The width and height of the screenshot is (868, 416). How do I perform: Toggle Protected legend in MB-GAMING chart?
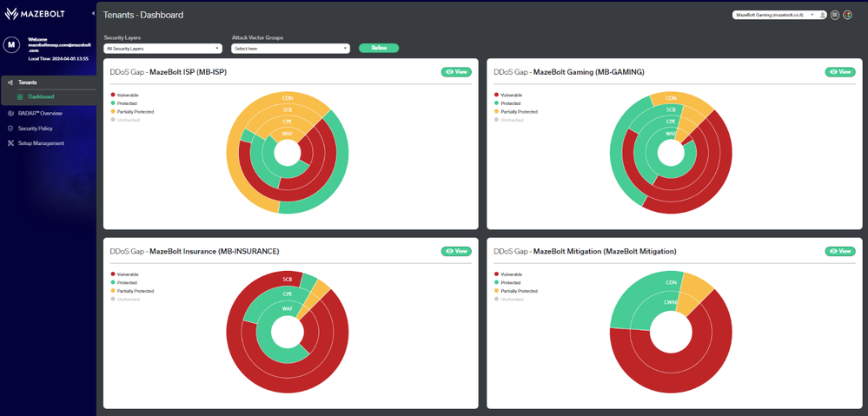pyautogui.click(x=507, y=103)
